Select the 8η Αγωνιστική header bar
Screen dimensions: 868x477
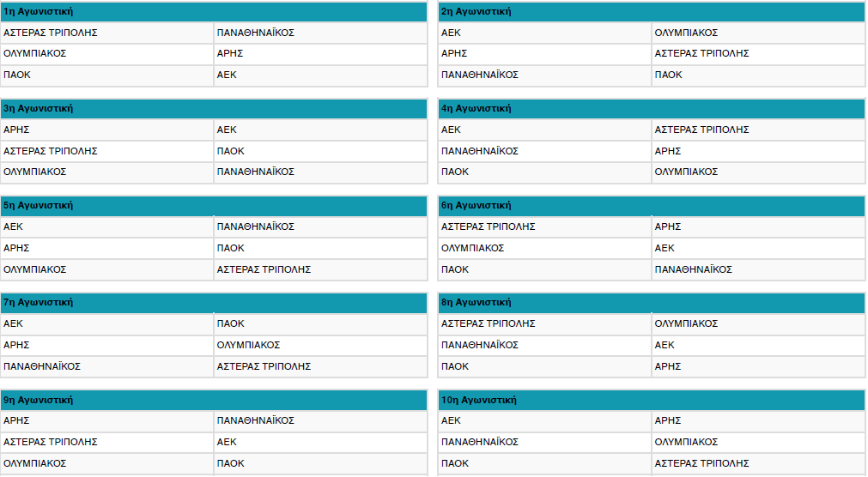(x=651, y=303)
